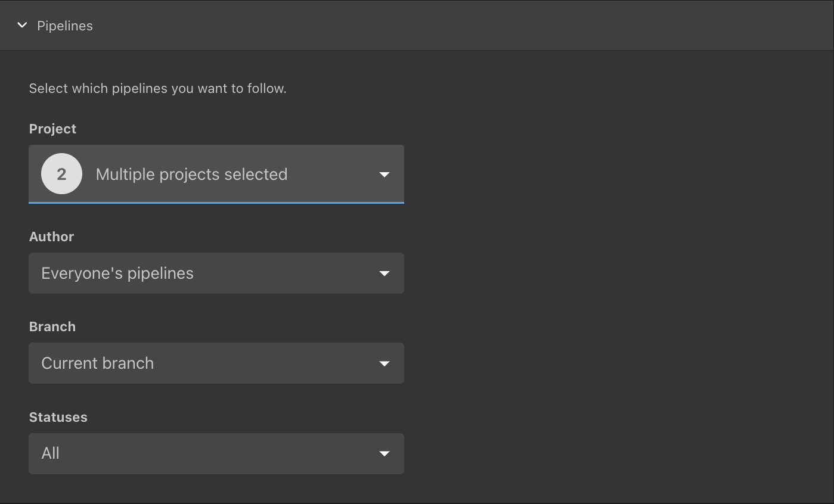Click the Branch field label

(52, 326)
